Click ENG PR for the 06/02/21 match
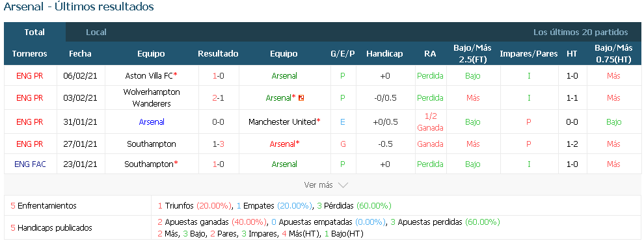Viewport: 644px width, 243px height. 30,76
